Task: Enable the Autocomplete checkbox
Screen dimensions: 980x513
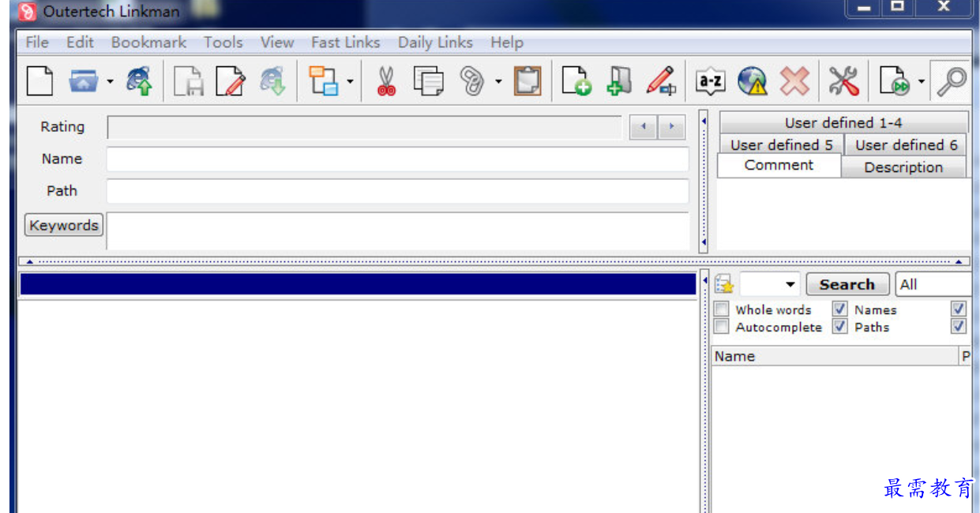Action: [721, 326]
